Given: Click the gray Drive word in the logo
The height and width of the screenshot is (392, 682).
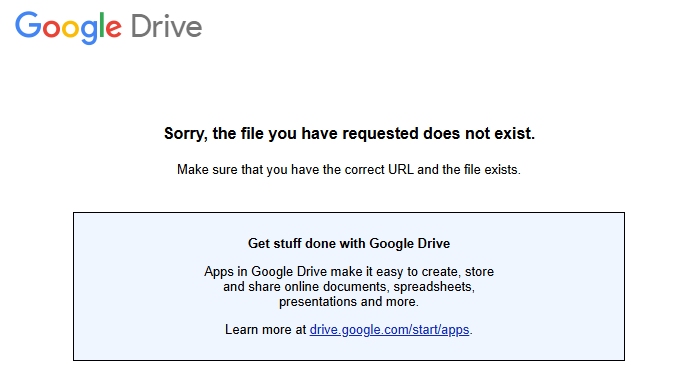Looking at the screenshot, I should point(166,26).
